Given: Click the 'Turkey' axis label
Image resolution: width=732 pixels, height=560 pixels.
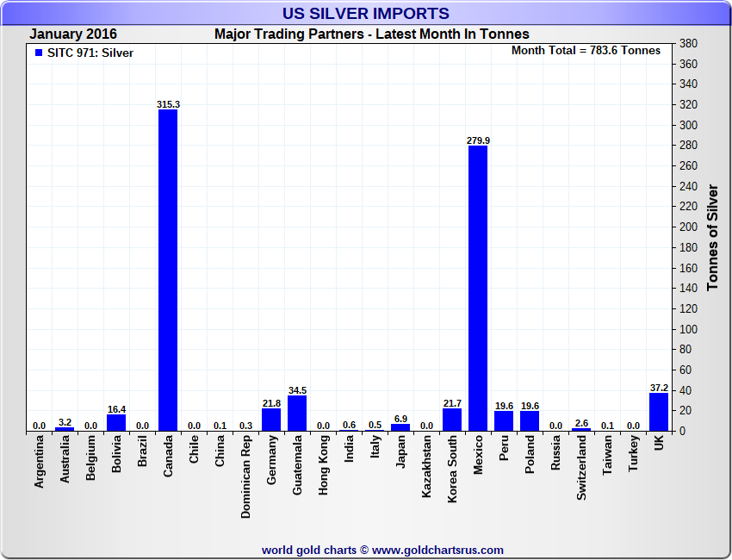Looking at the screenshot, I should point(633,453).
